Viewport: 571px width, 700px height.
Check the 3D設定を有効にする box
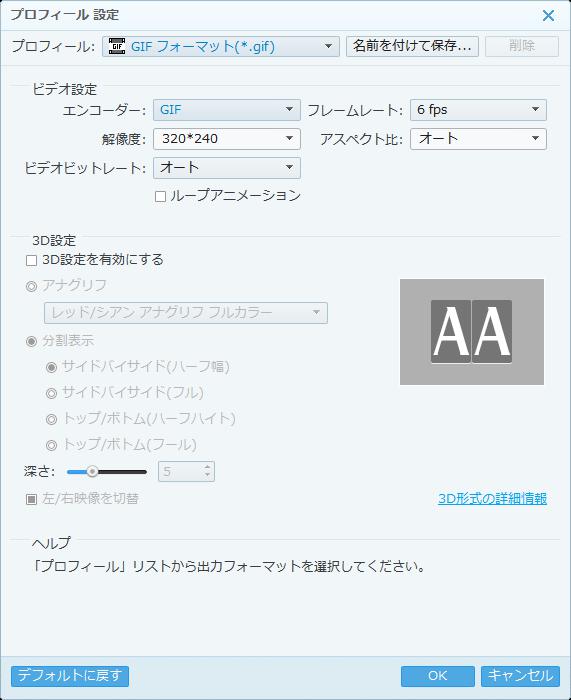click(31, 260)
